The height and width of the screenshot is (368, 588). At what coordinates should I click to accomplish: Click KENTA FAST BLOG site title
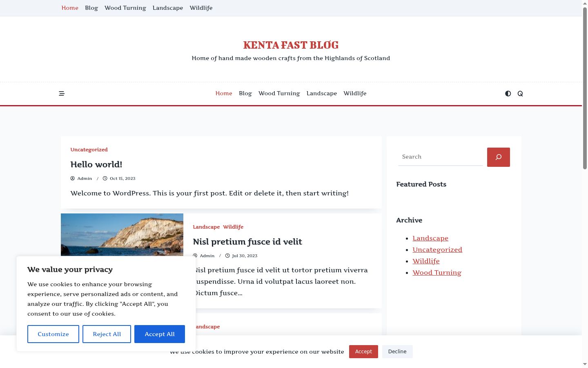(291, 45)
